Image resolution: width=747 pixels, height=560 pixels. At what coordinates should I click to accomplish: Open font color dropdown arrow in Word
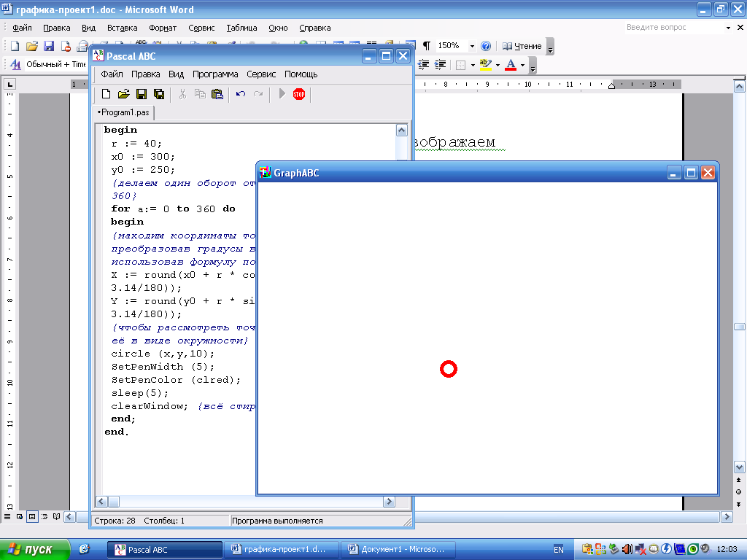coord(522,65)
